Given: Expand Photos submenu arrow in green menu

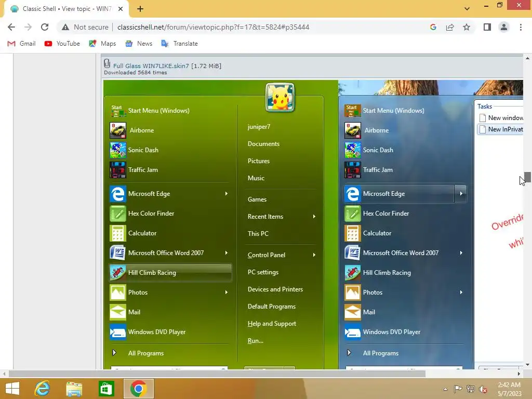Looking at the screenshot, I should coord(227,292).
